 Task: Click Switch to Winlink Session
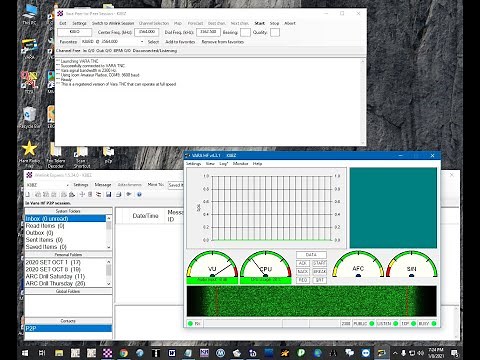(x=113, y=23)
